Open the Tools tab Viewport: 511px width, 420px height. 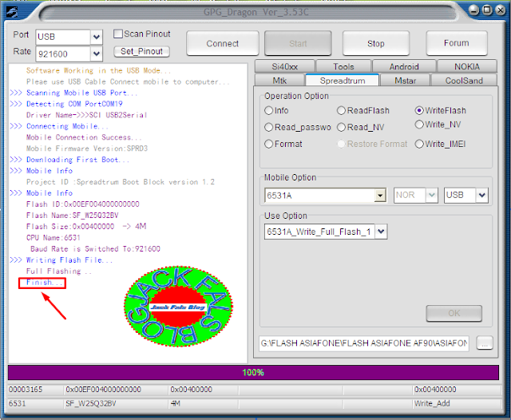343,66
